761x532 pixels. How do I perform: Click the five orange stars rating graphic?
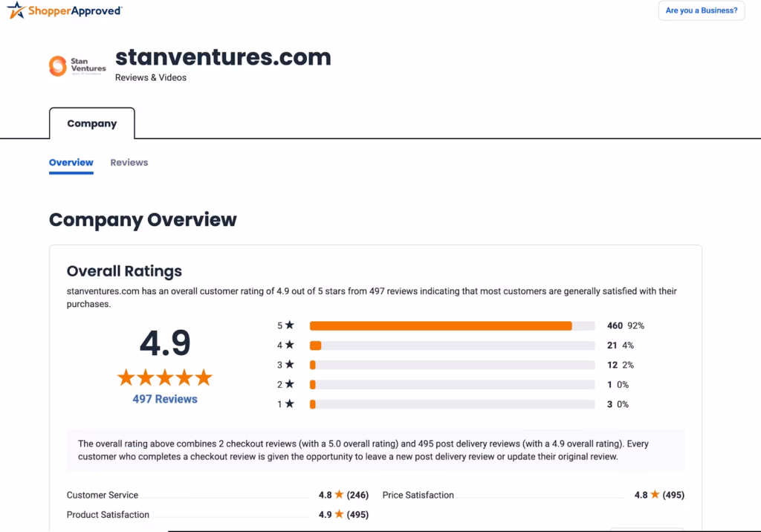[x=165, y=377]
